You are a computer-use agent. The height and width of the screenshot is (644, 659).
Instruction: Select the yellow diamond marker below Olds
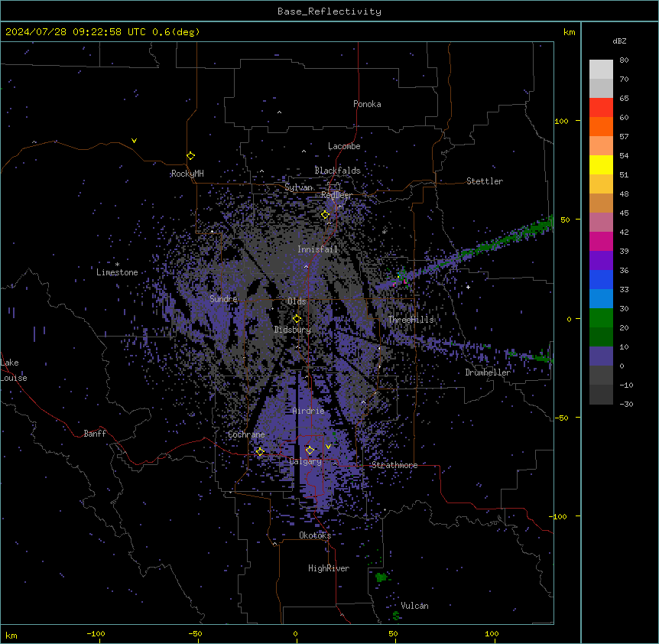click(297, 318)
